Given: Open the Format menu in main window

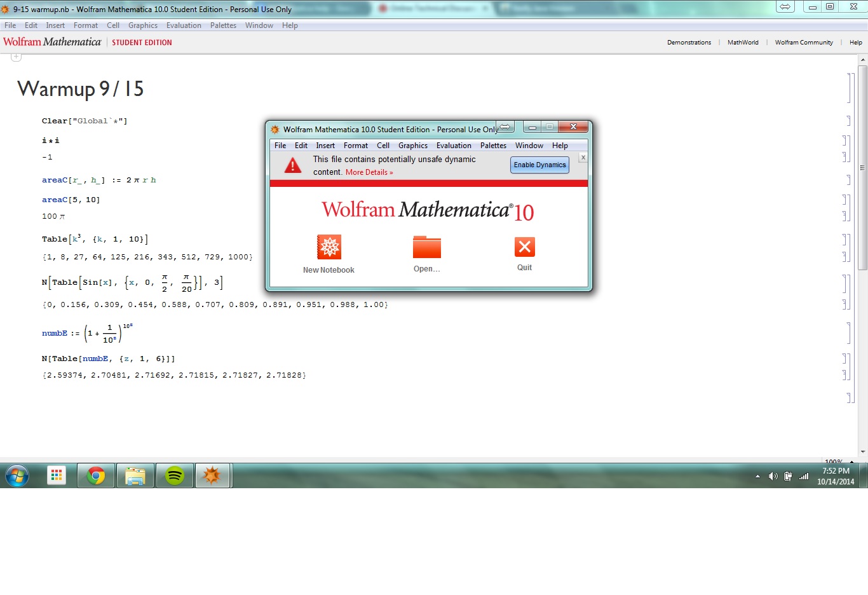Looking at the screenshot, I should (86, 25).
